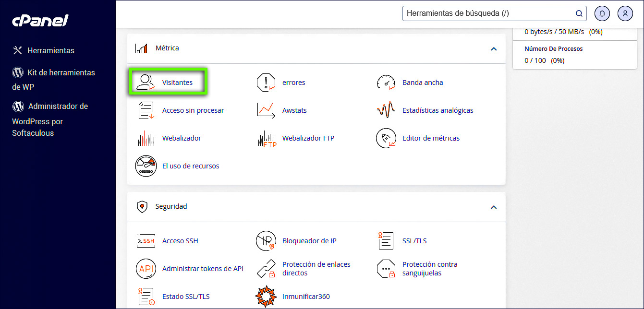Open the Webalizador bars icon

tap(146, 138)
